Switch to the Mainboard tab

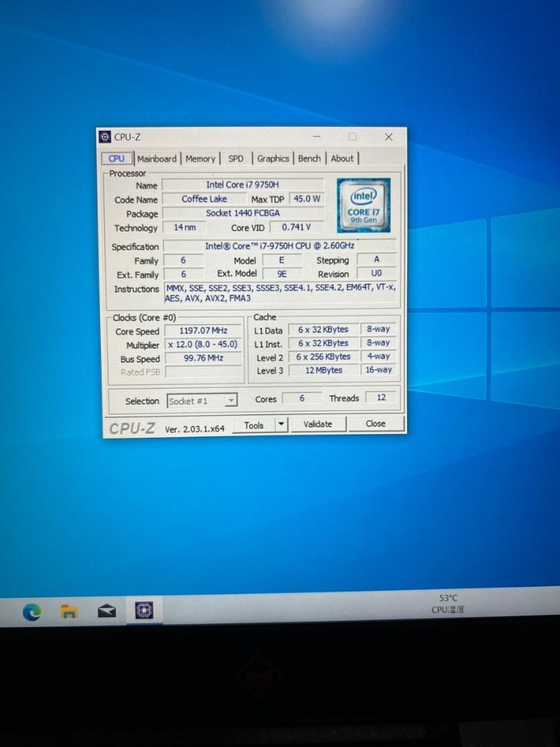pos(157,158)
